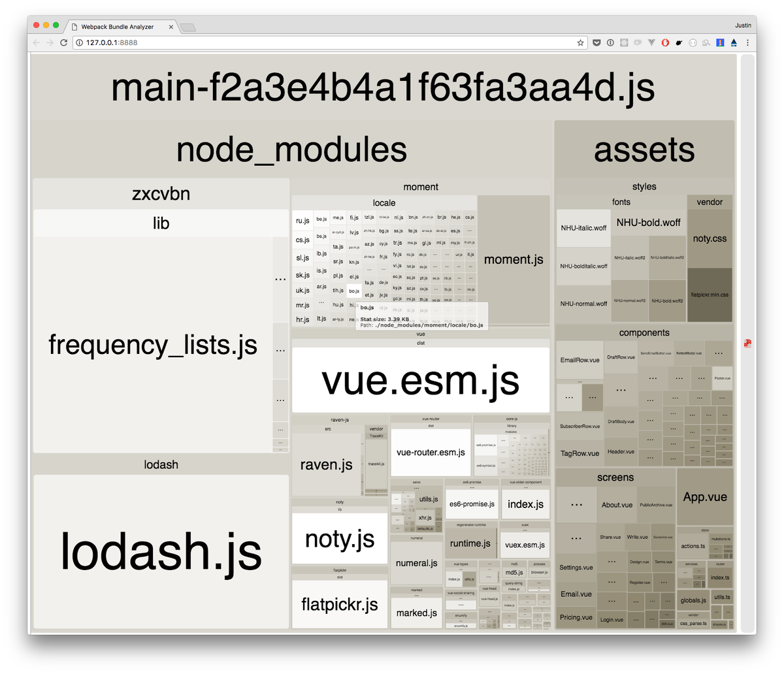Image resolution: width=784 pixels, height=674 pixels.
Task: Click the xhr.js block
Action: (425, 518)
